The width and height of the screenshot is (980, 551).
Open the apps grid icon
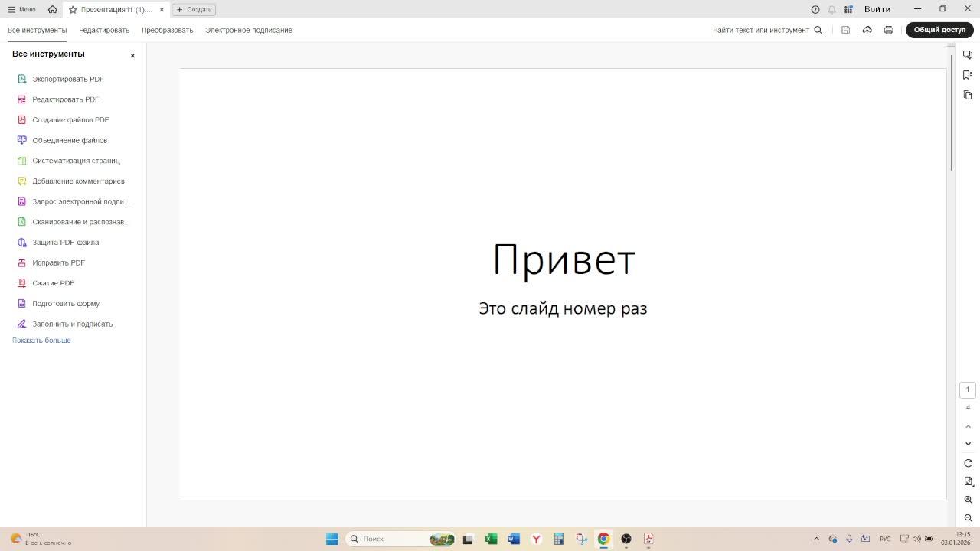pos(848,9)
